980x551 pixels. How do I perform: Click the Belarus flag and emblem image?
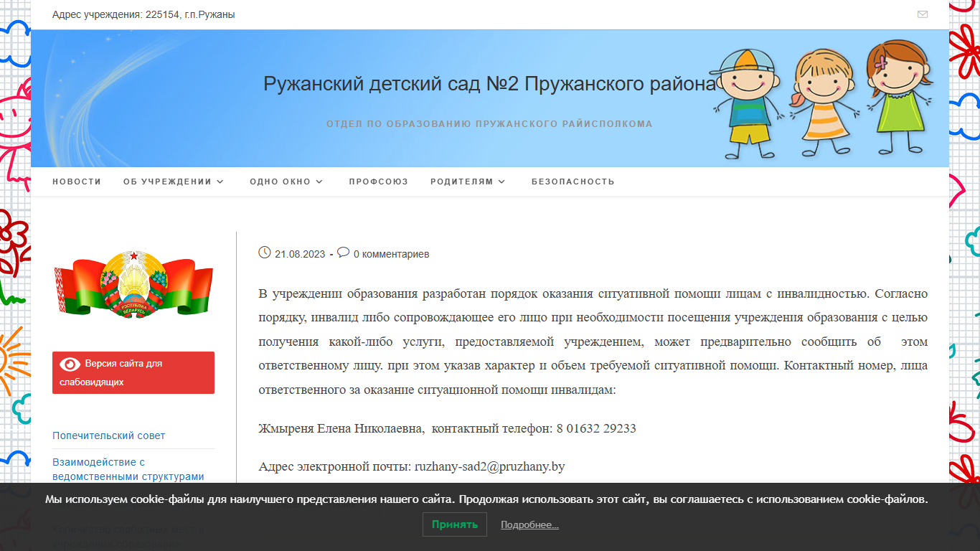point(133,284)
